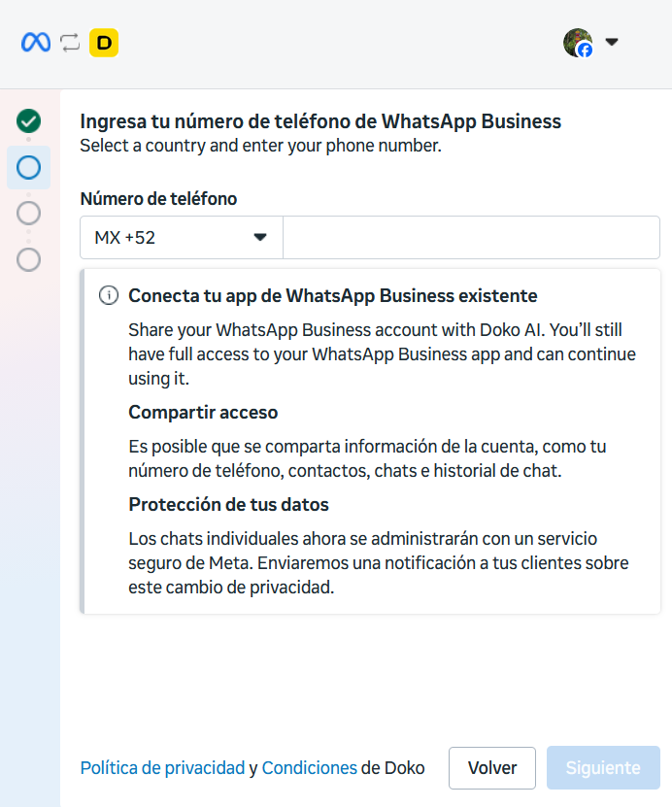Click the info icon beside Conecta tu app
This screenshot has width=672, height=807.
tap(109, 295)
